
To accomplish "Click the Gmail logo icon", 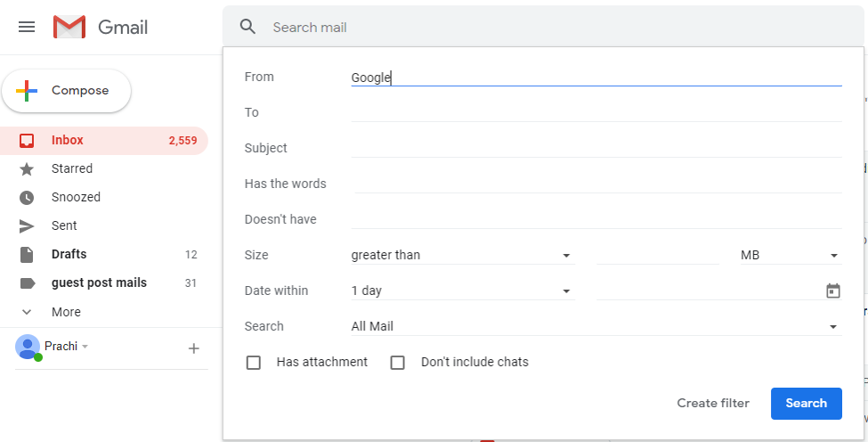I will click(69, 27).
